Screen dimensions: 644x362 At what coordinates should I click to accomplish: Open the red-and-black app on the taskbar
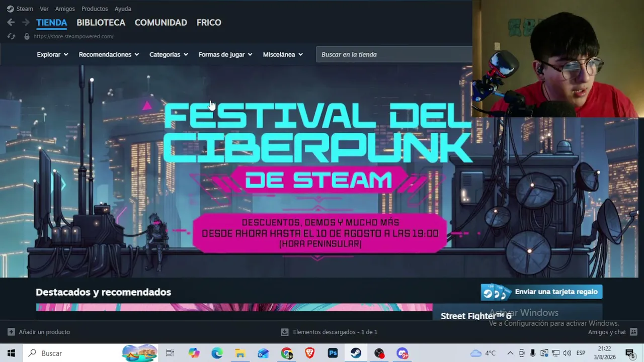click(x=379, y=353)
